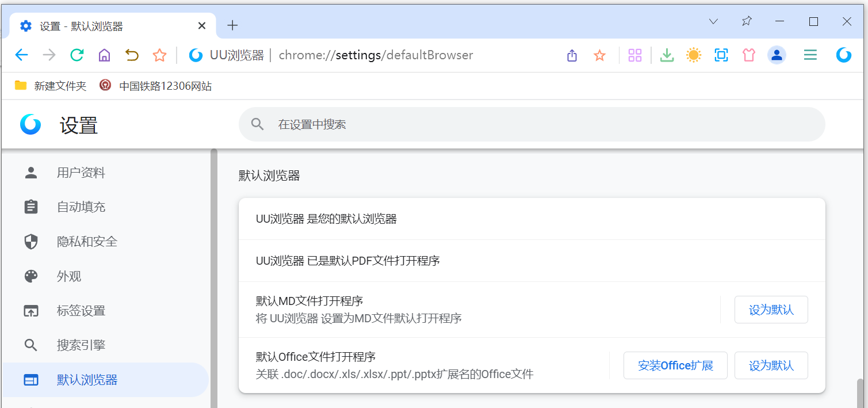Click the UU logo beside 设置 heading
Viewport: 868px width, 408px height.
click(30, 124)
